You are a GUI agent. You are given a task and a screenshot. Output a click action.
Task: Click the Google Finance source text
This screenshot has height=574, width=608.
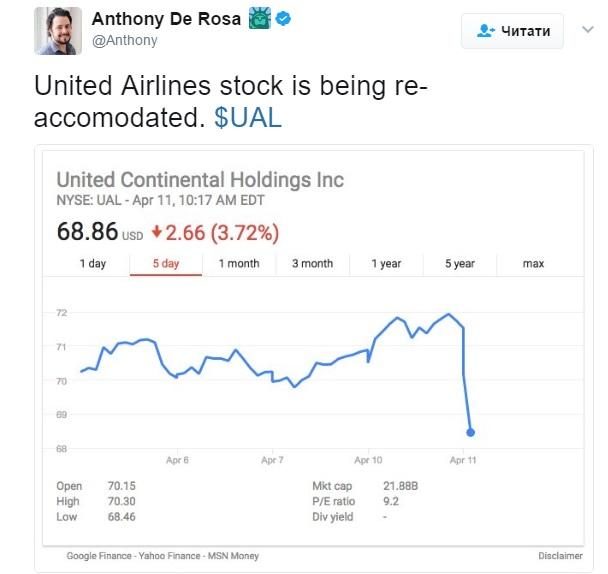[x=98, y=555]
